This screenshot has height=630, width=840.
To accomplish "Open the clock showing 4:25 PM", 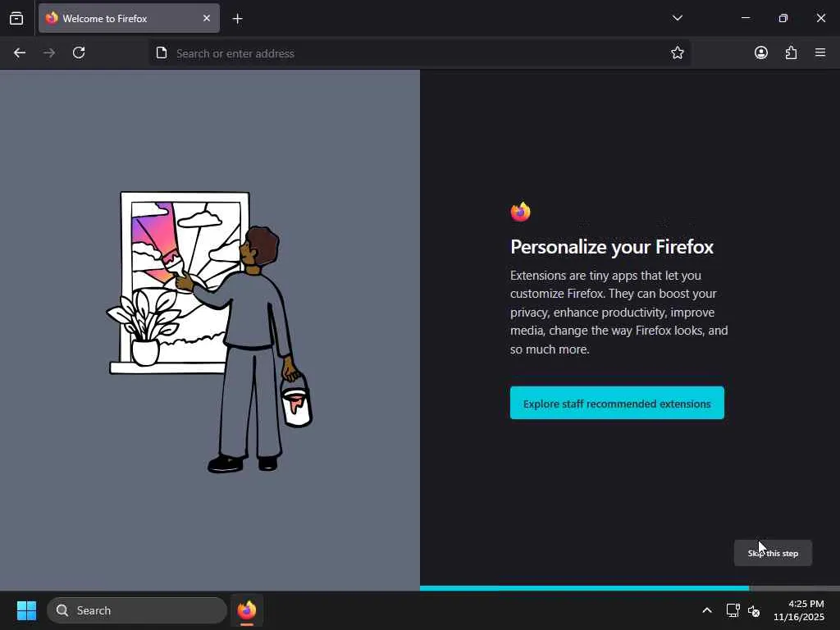I will [x=799, y=610].
